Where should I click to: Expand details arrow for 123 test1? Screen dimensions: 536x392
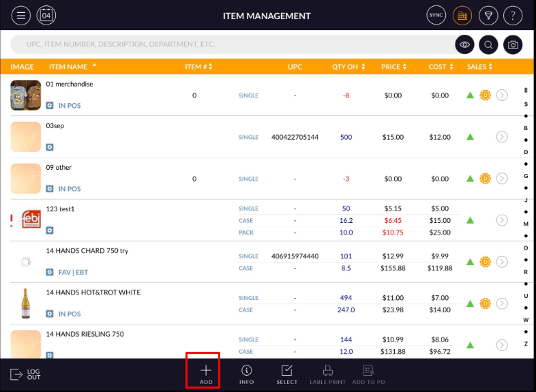click(x=502, y=220)
